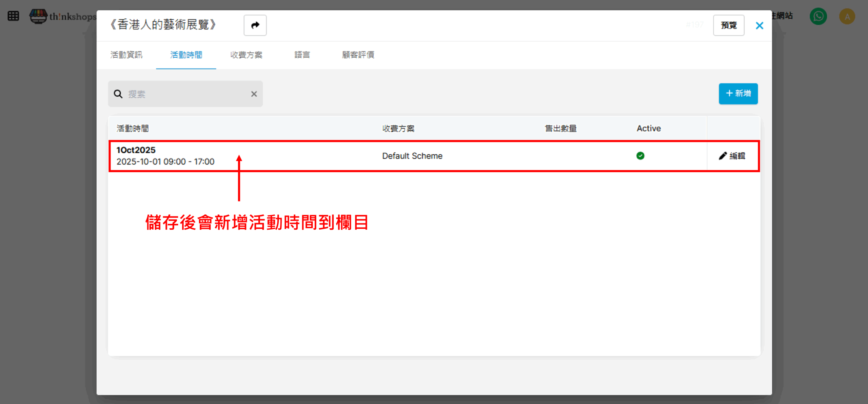Toggle green Active status checkmark
The image size is (868, 404).
pos(640,156)
